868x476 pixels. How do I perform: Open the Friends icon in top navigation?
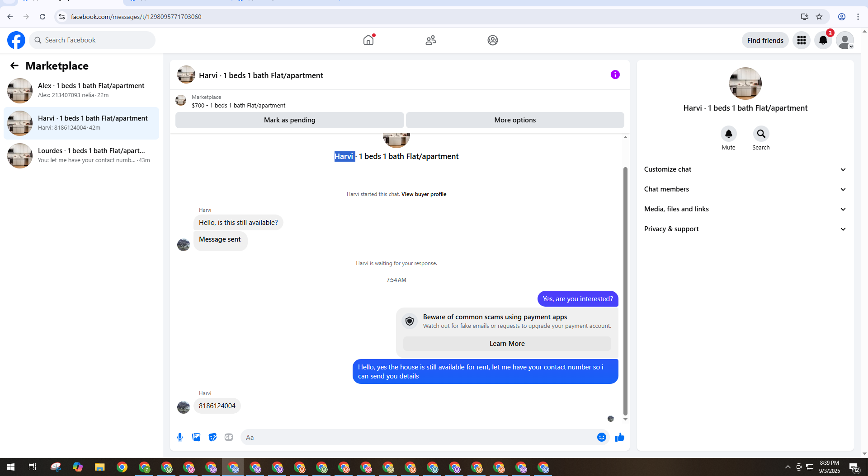tap(431, 40)
